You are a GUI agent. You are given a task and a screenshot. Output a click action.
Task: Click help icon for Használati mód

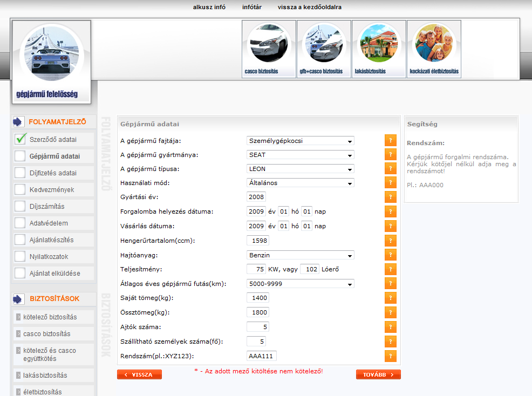(391, 182)
